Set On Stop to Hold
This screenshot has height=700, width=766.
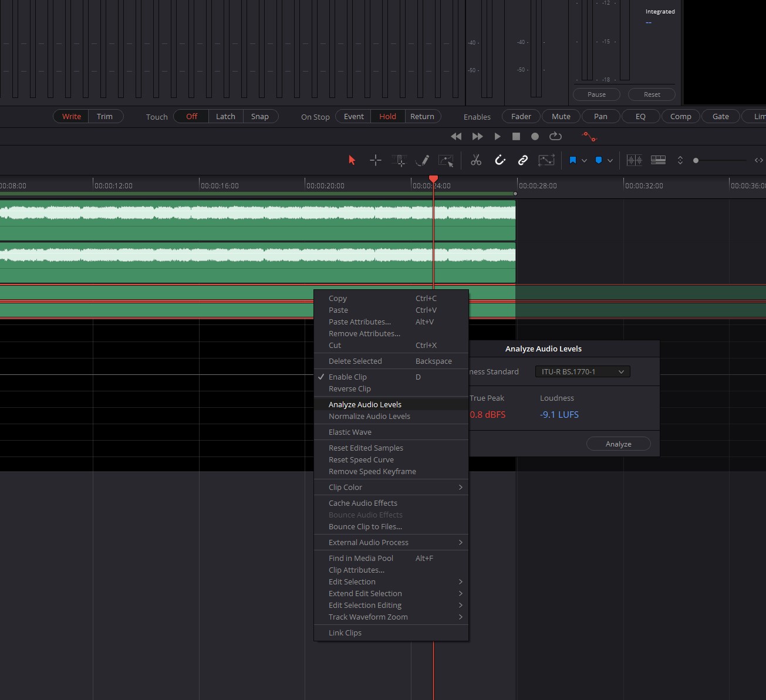(x=387, y=116)
